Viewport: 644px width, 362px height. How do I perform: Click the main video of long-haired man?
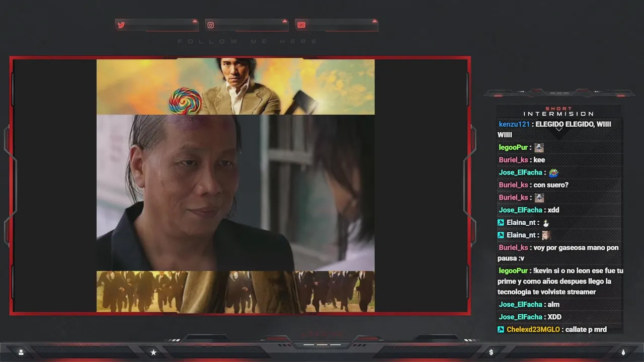[x=235, y=193]
